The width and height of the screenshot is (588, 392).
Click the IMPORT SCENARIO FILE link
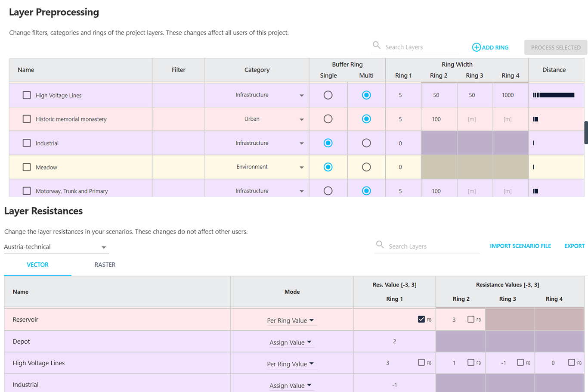coord(520,246)
